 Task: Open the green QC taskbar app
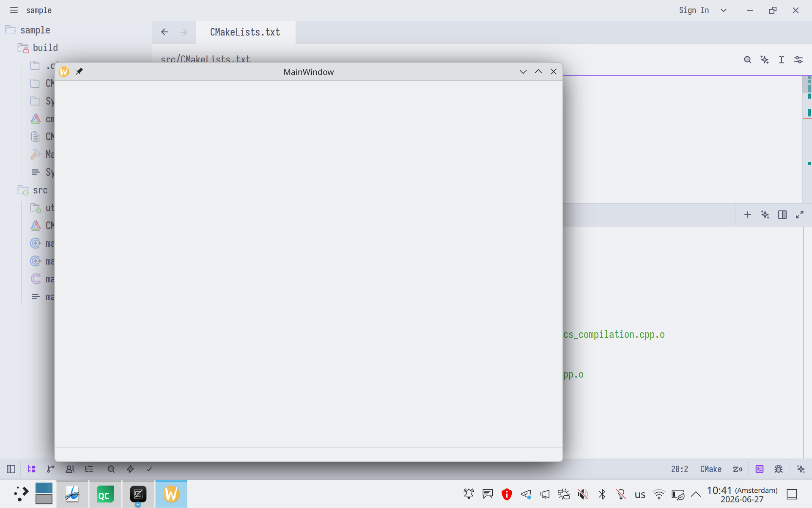point(105,494)
